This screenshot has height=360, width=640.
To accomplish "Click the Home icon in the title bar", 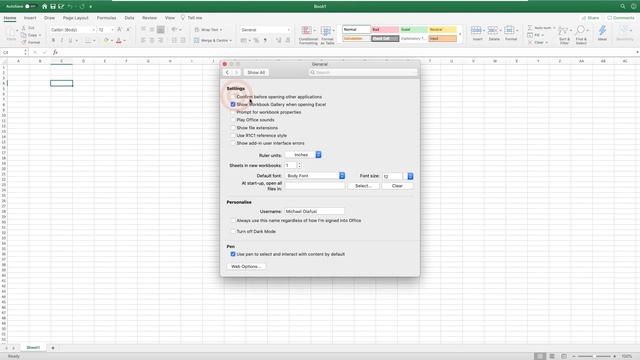I will click(x=44, y=7).
